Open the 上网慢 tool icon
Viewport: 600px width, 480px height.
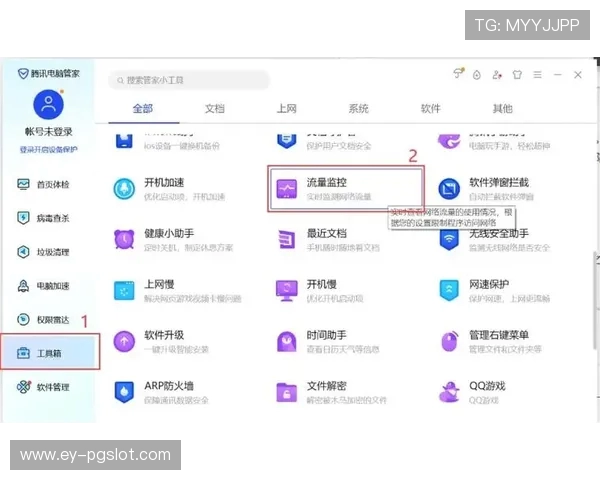point(124,291)
